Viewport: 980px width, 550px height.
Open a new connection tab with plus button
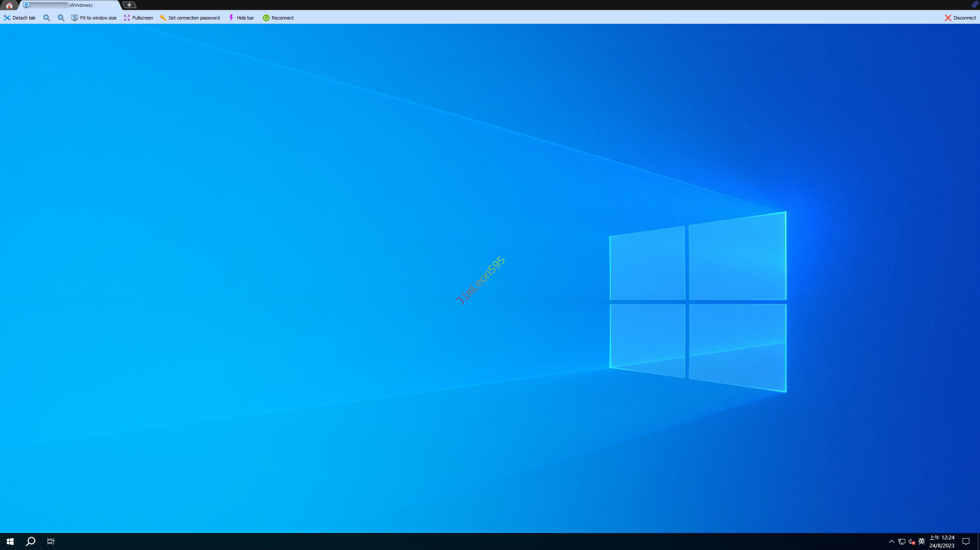click(x=129, y=5)
